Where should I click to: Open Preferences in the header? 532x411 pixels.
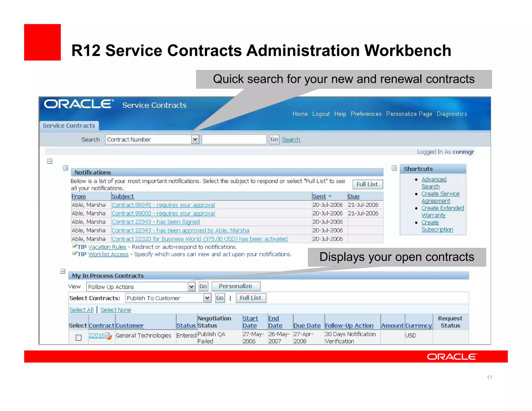[366, 114]
